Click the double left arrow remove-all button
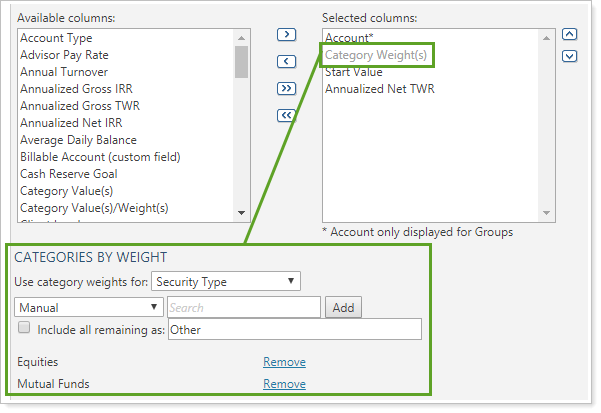This screenshot has width=601, height=413. pyautogui.click(x=286, y=115)
